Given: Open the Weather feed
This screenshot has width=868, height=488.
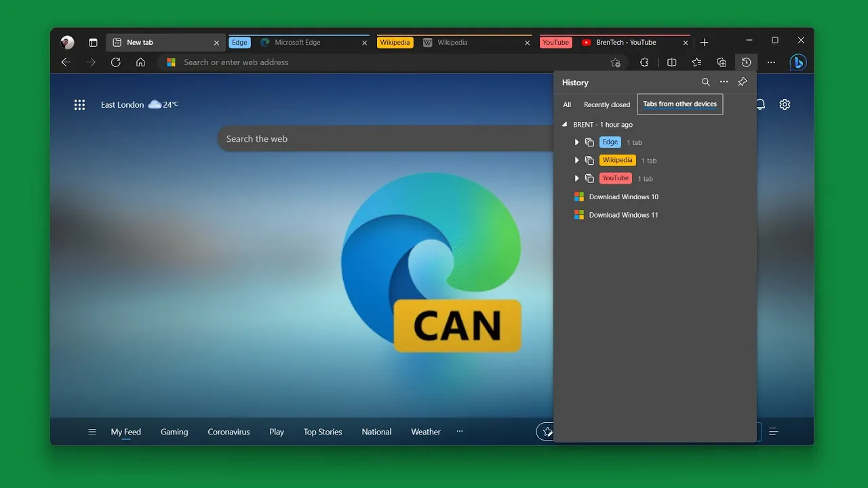Looking at the screenshot, I should coord(426,432).
